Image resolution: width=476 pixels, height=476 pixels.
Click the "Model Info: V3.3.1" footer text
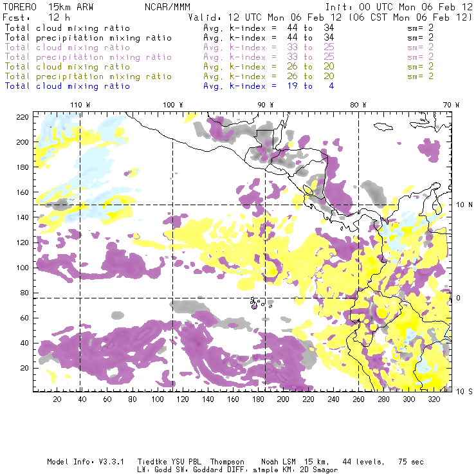(86, 462)
